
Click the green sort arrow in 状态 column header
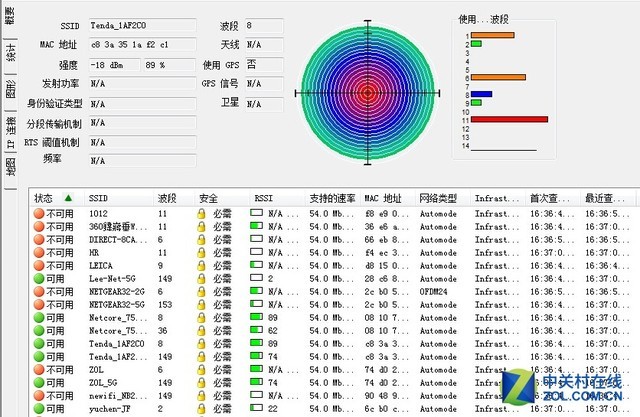[68, 198]
